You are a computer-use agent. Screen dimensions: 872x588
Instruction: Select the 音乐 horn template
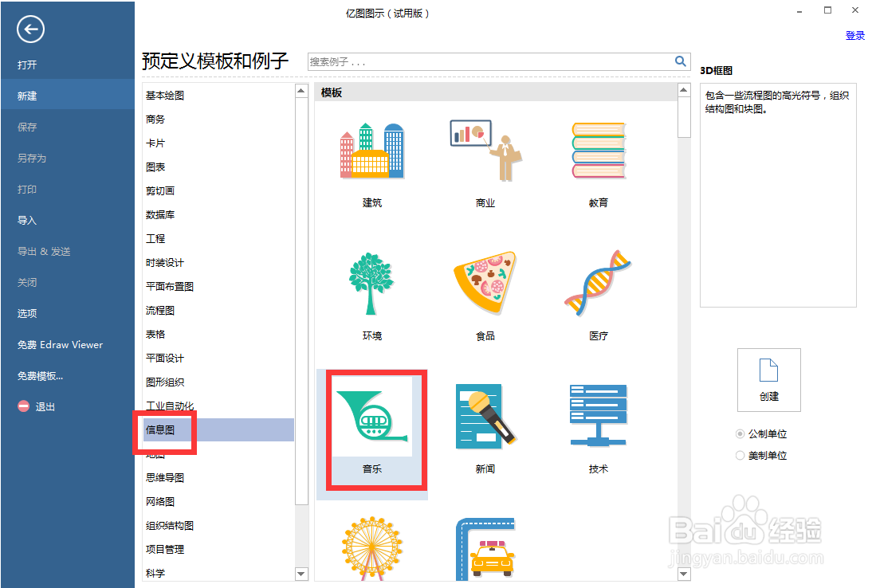[372, 416]
